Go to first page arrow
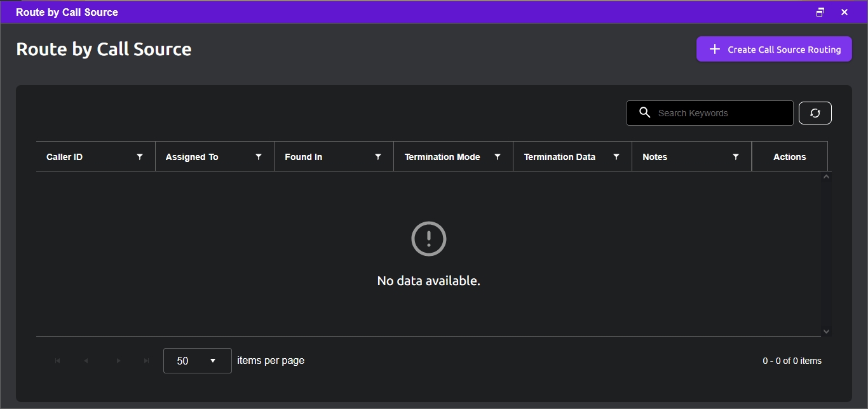 click(58, 361)
